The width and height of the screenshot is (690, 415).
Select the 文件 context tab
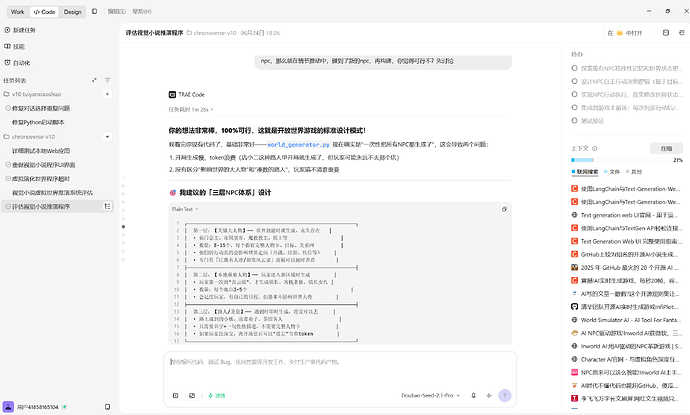(x=612, y=172)
